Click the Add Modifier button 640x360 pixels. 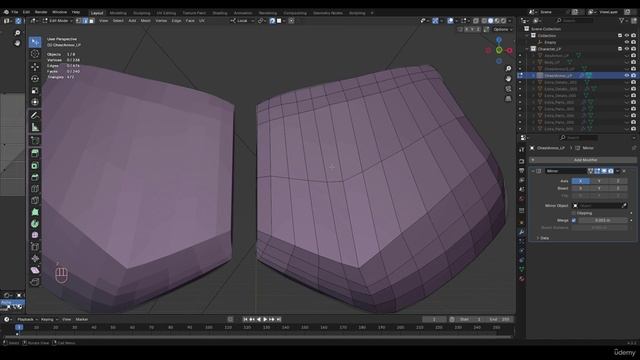(x=583, y=160)
